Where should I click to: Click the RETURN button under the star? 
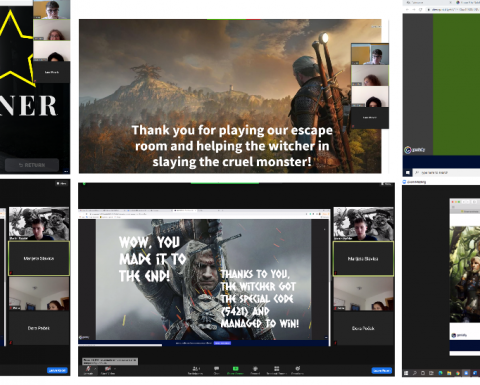(x=32, y=165)
